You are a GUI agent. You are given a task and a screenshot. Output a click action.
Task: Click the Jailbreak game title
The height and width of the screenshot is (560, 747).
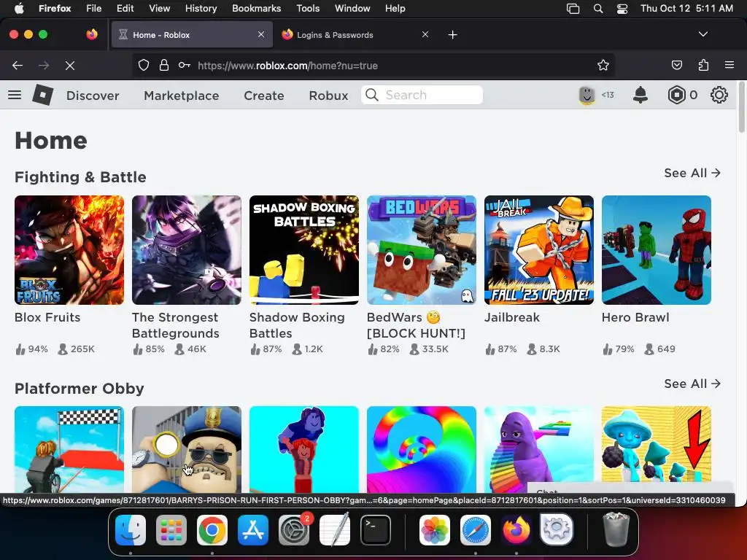point(511,317)
